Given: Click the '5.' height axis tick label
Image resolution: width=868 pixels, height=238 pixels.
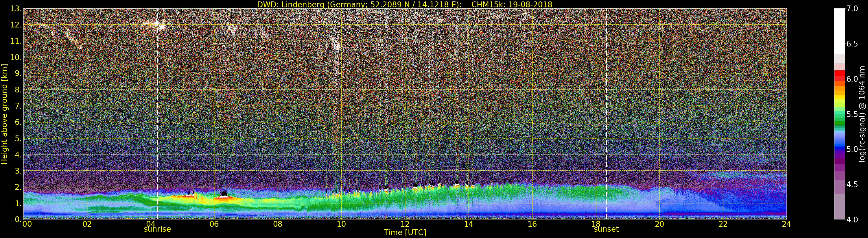Looking at the screenshot, I should click(x=18, y=138).
